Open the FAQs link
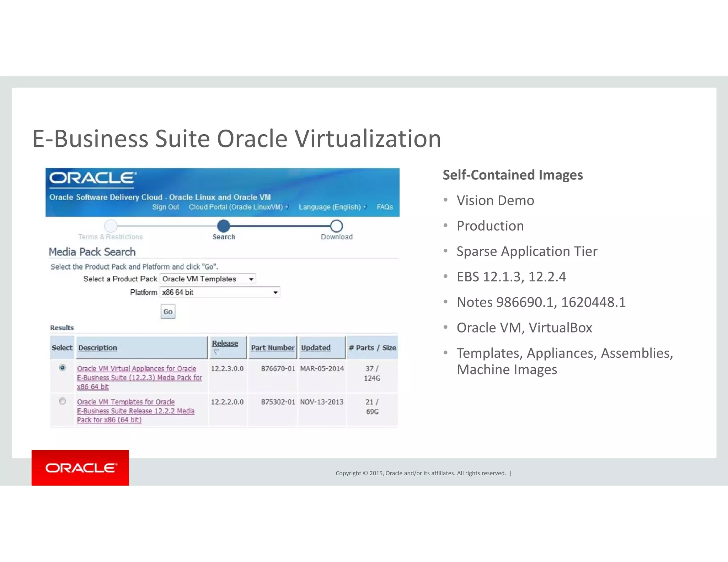Screen dimensions: 728x562 [x=385, y=207]
